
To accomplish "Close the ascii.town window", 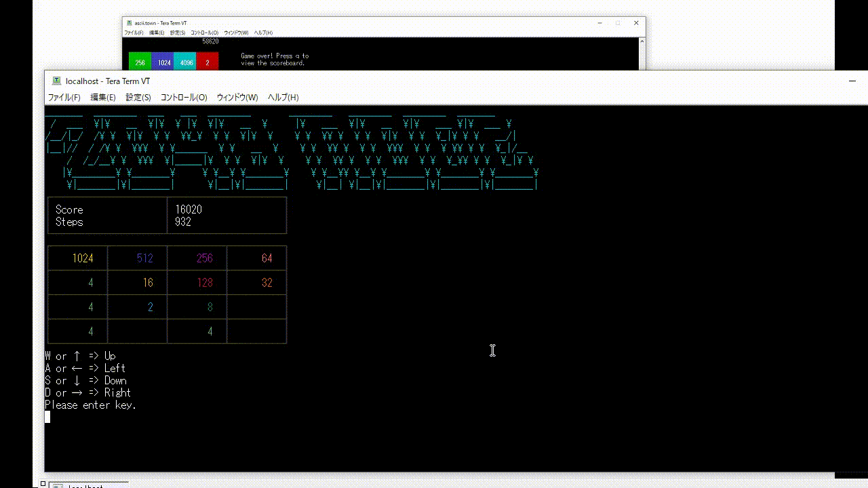I will pyautogui.click(x=636, y=23).
